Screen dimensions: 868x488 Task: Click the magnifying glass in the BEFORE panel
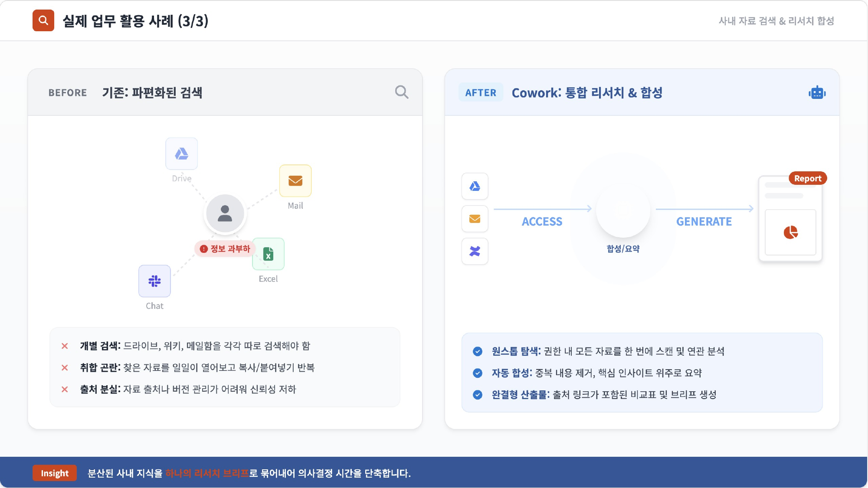click(401, 92)
